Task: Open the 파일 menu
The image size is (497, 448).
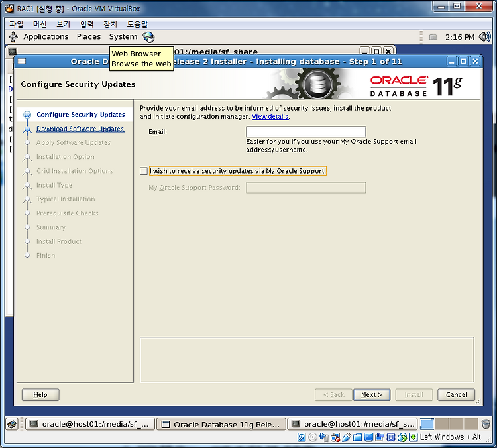Action: [16, 24]
